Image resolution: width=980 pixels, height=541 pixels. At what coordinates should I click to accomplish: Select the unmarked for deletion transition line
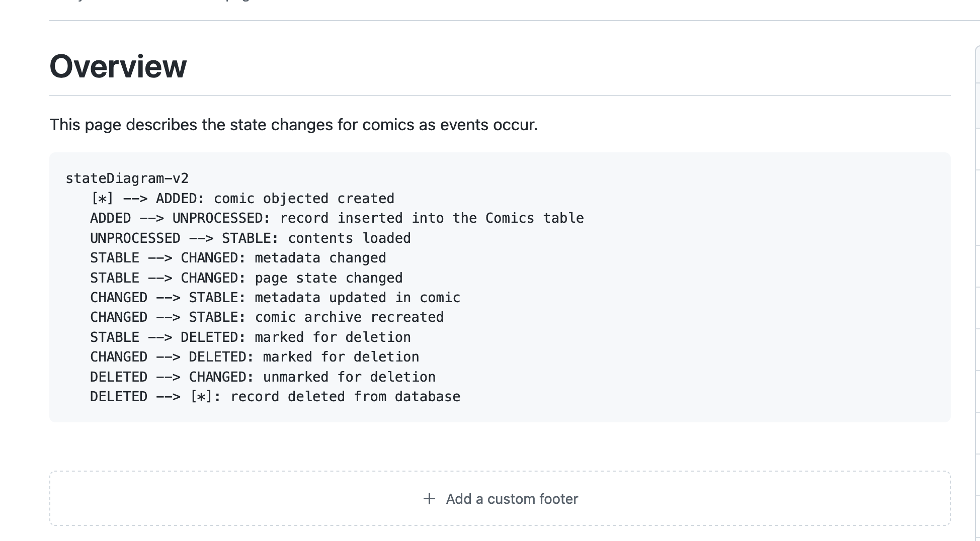point(263,376)
